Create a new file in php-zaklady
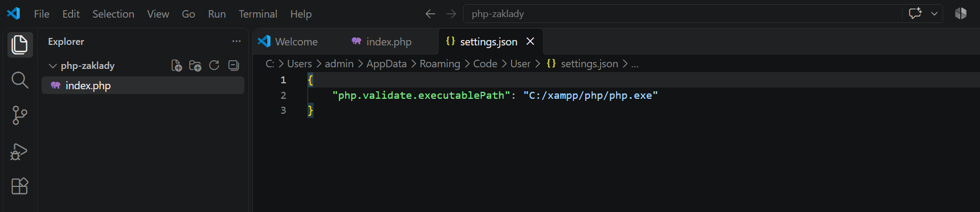Viewport: 980px width, 212px height. click(x=177, y=66)
